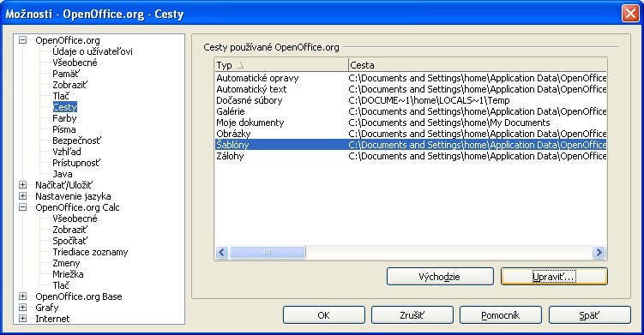Select the OpenOffice.org Calc label
This screenshot has width=644, height=335.
point(77,207)
